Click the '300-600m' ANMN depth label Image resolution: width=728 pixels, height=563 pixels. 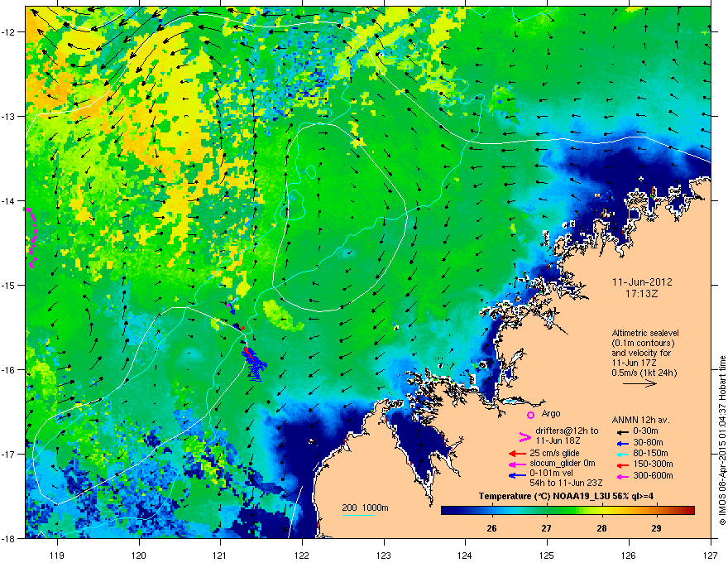(x=653, y=475)
